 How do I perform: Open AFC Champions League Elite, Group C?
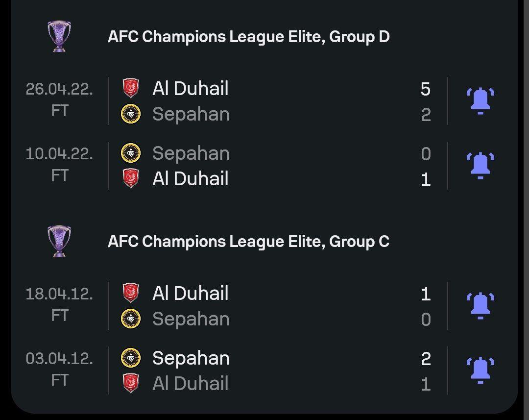tap(248, 242)
